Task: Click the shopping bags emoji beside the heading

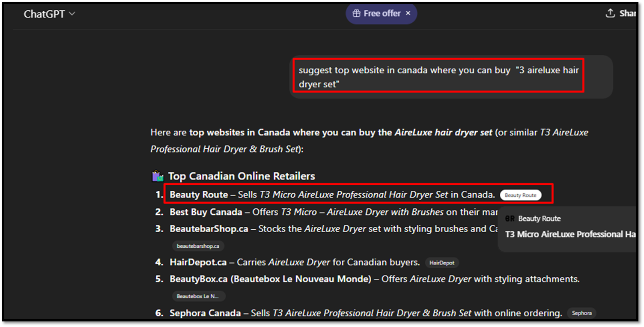Action: point(158,176)
